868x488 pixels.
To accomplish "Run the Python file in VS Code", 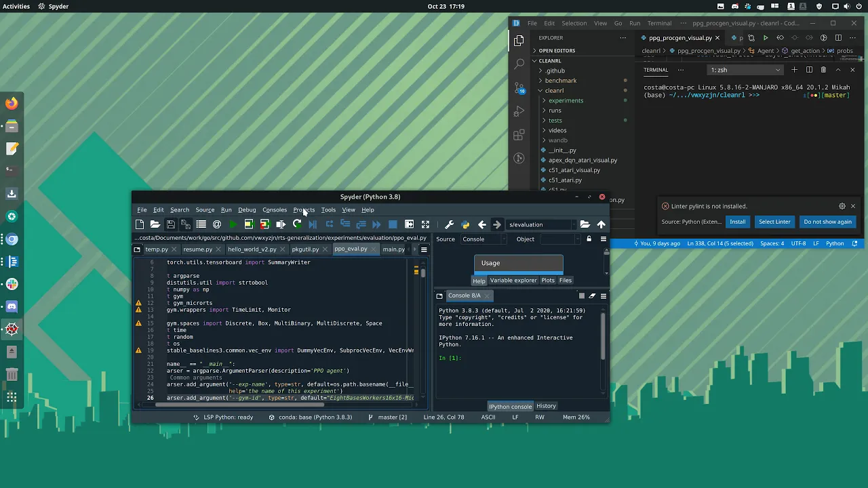I will 766,38.
